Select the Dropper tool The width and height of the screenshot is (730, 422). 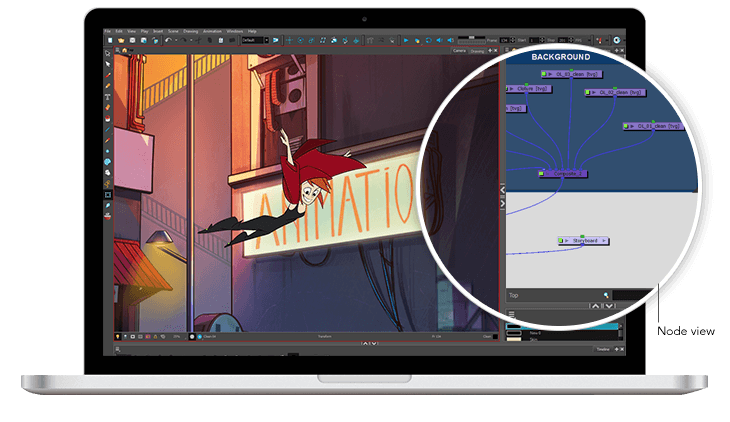point(108,205)
